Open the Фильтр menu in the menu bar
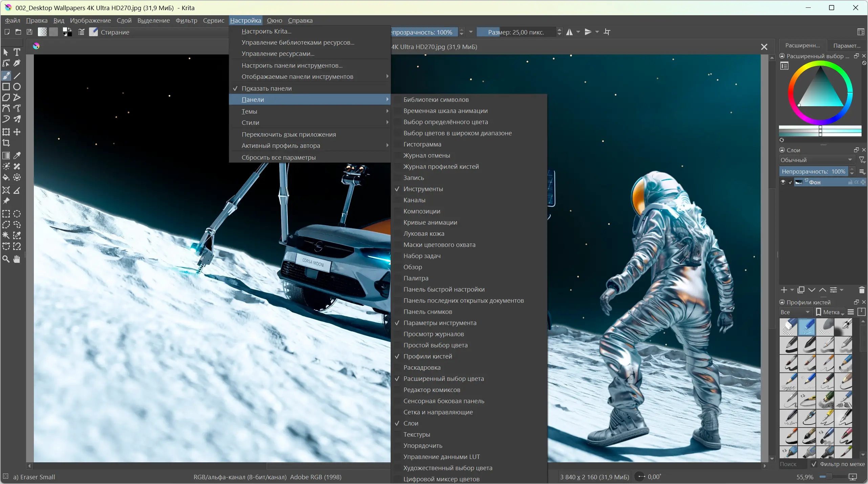868x484 pixels. pyautogui.click(x=186, y=20)
